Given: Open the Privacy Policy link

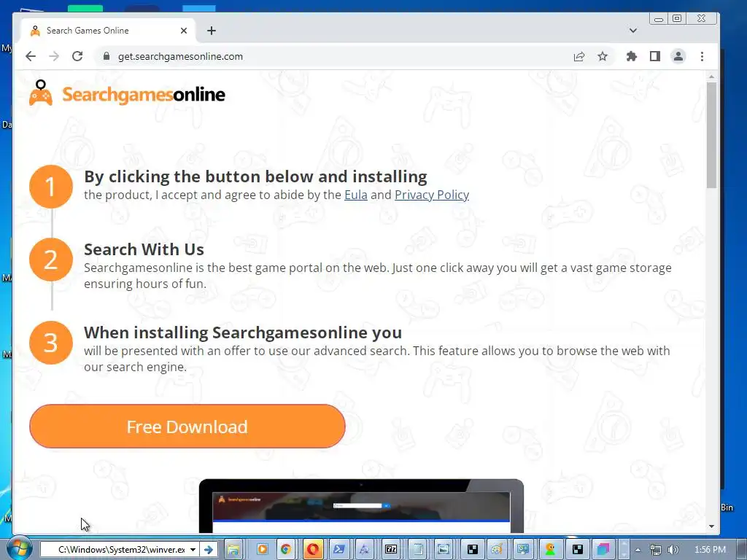Looking at the screenshot, I should point(432,195).
